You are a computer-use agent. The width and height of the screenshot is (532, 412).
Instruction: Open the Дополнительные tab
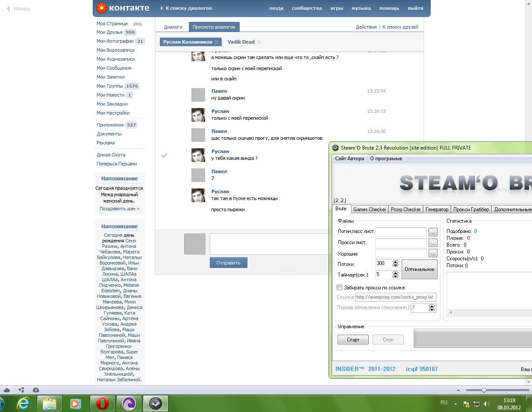click(x=512, y=209)
